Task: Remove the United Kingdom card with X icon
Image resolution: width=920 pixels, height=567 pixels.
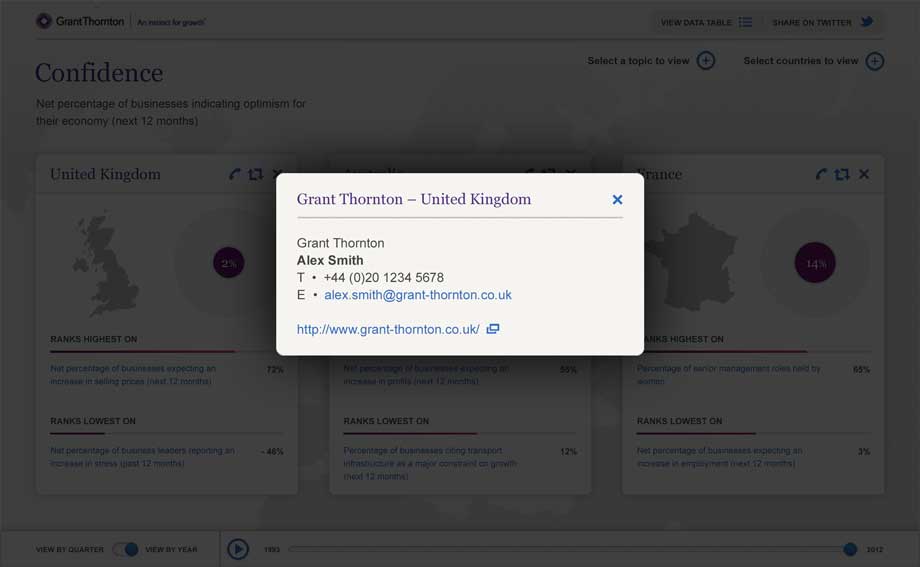Action: (277, 174)
